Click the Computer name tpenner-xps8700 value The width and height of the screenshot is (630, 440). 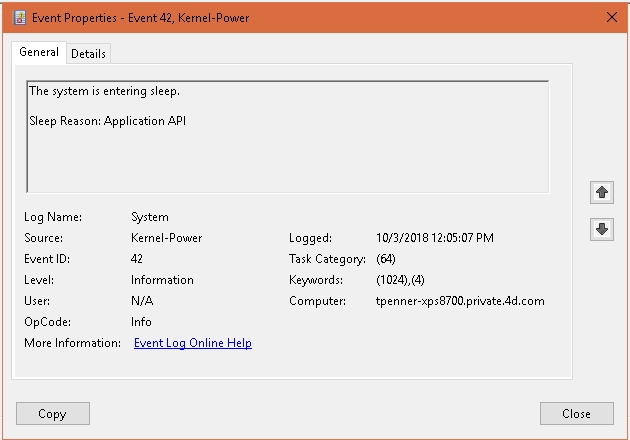459,301
